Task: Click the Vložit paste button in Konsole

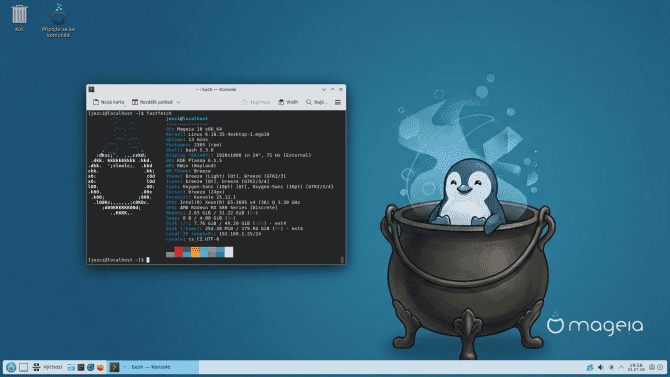Action: tap(288, 102)
